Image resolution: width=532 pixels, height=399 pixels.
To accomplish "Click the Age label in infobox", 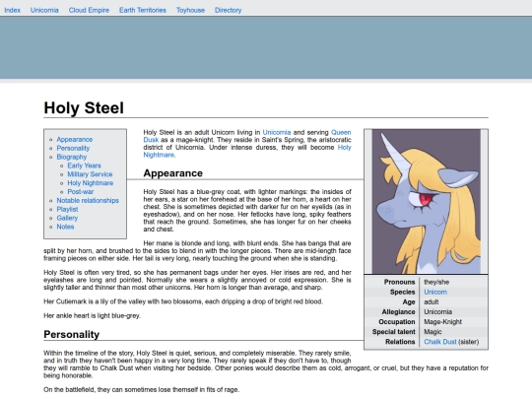I will [x=409, y=302].
